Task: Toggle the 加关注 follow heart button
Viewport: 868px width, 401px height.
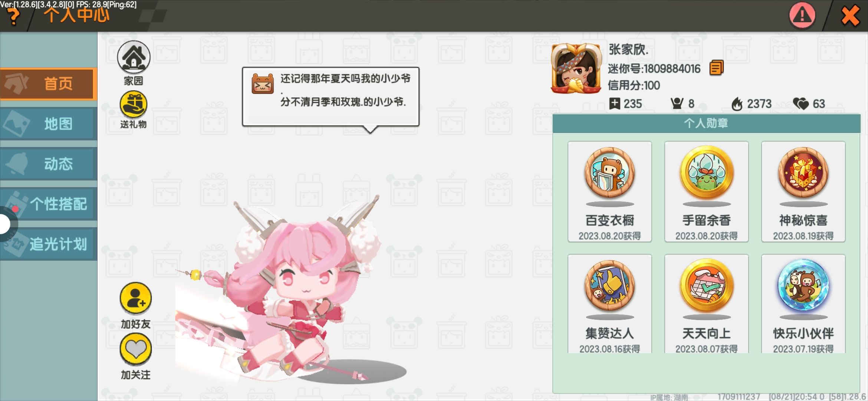Action: [135, 349]
